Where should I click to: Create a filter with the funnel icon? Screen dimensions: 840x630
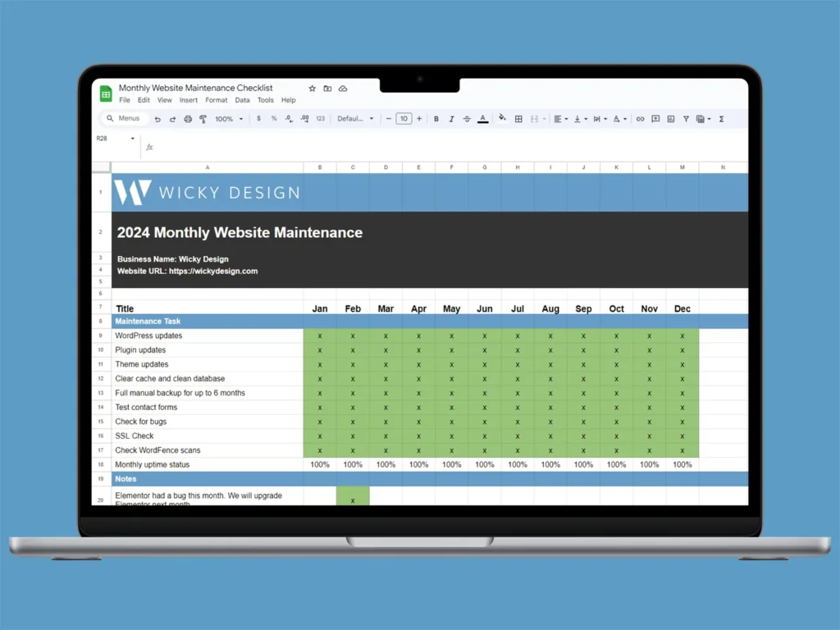click(687, 119)
